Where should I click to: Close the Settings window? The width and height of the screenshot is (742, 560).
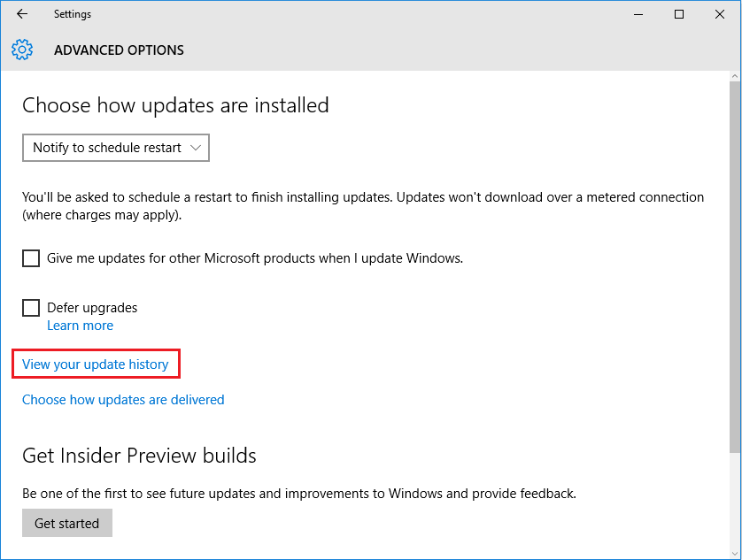[720, 14]
